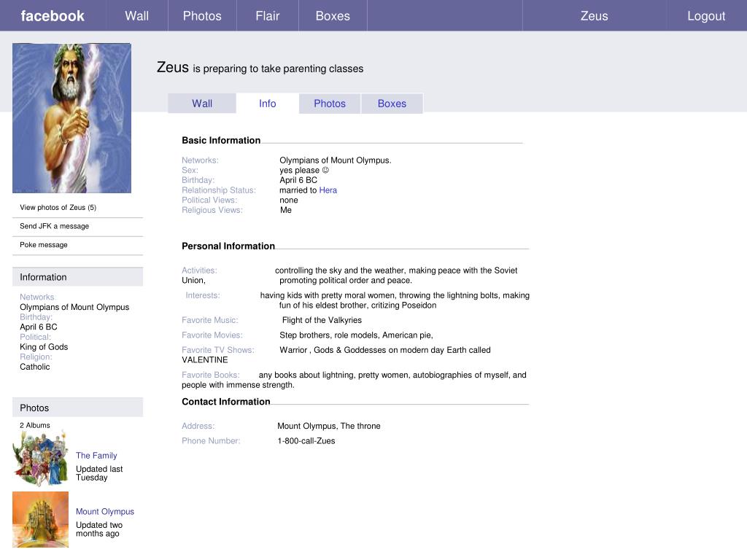Open Mount Olympus album link
747x560 pixels.
105,511
